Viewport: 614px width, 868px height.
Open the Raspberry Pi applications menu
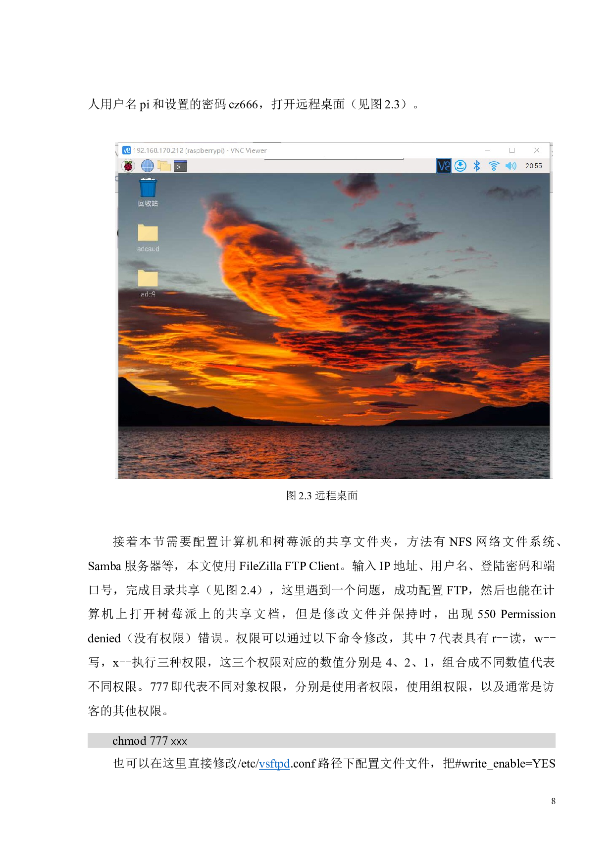coord(128,166)
